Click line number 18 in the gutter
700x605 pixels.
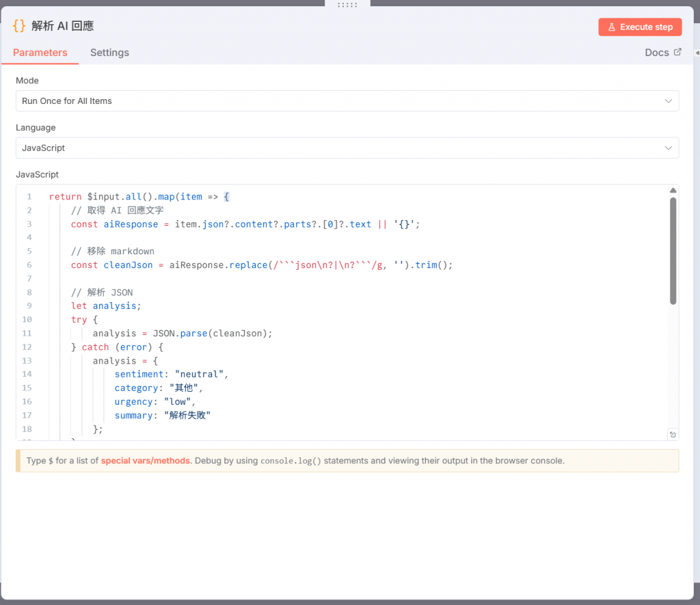tap(27, 429)
